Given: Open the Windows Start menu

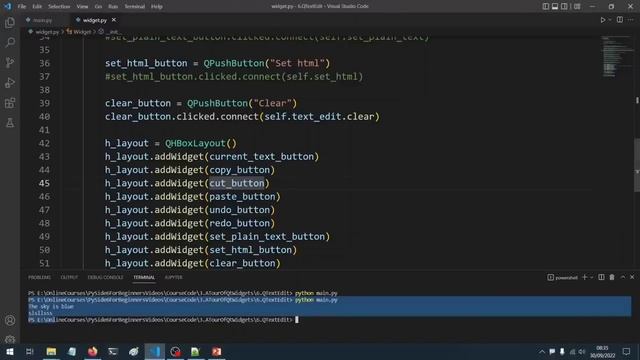Looking at the screenshot, I should [x=9, y=351].
